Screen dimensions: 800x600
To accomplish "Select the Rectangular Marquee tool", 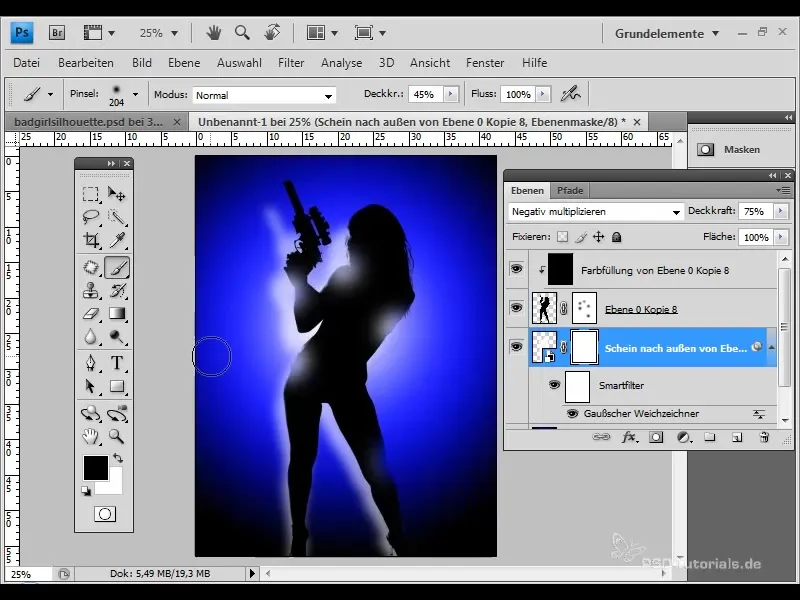I will (x=91, y=194).
